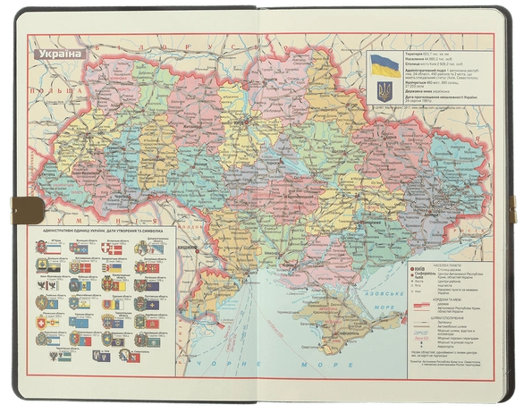532x413 pixels.
Task: Select the Закарпатська область flag
Action: (x=115, y=268)
